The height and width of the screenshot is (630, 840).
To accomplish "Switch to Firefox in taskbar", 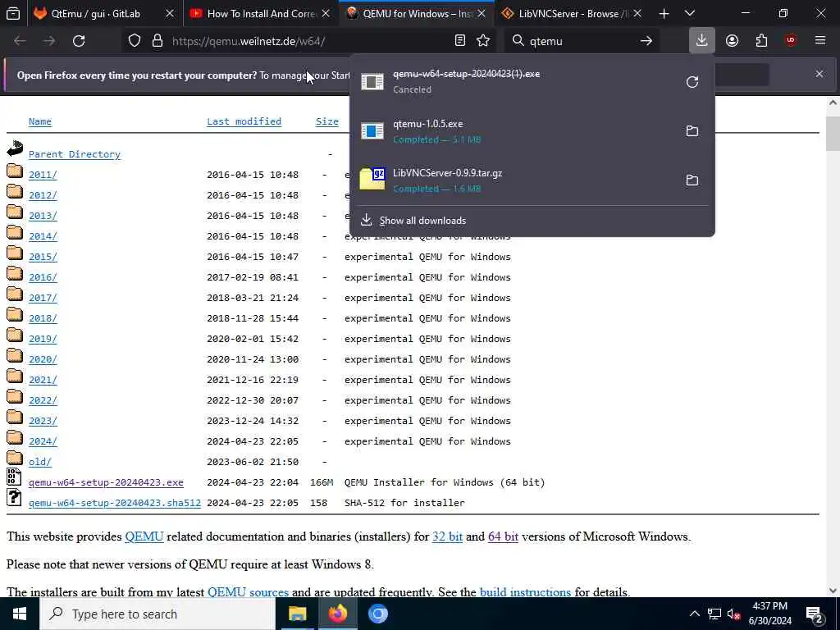I will [337, 614].
